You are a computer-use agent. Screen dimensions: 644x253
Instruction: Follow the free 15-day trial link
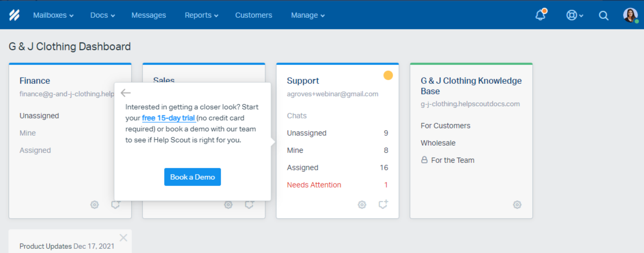click(x=168, y=118)
